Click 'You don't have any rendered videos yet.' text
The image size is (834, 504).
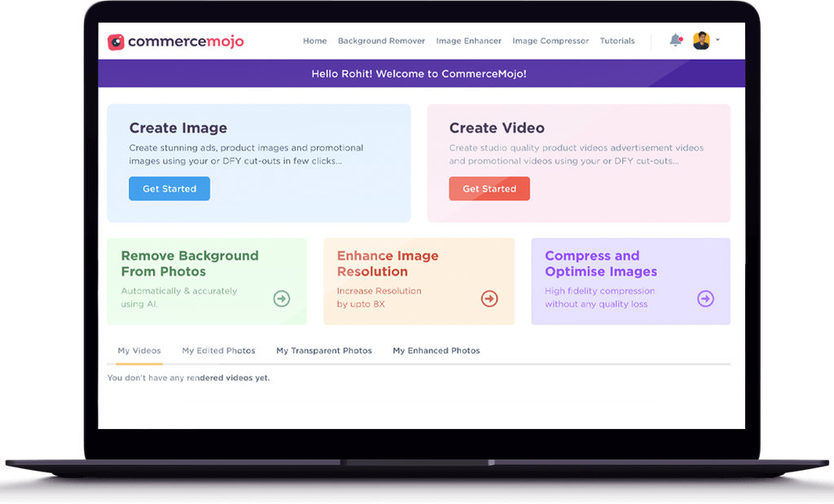tap(188, 378)
